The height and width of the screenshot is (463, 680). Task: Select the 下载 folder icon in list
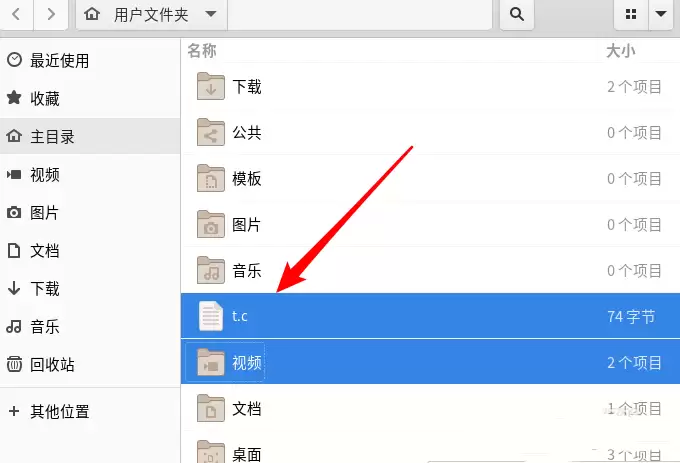point(211,87)
